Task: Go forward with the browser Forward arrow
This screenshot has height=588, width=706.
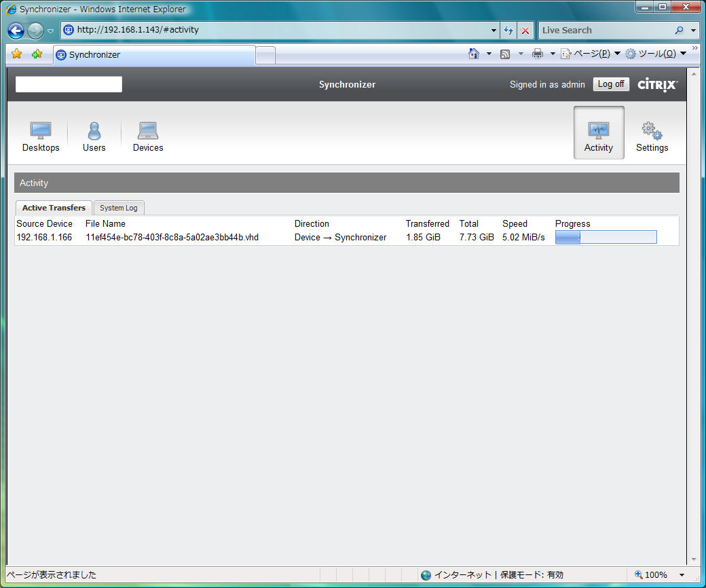Action: tap(35, 31)
